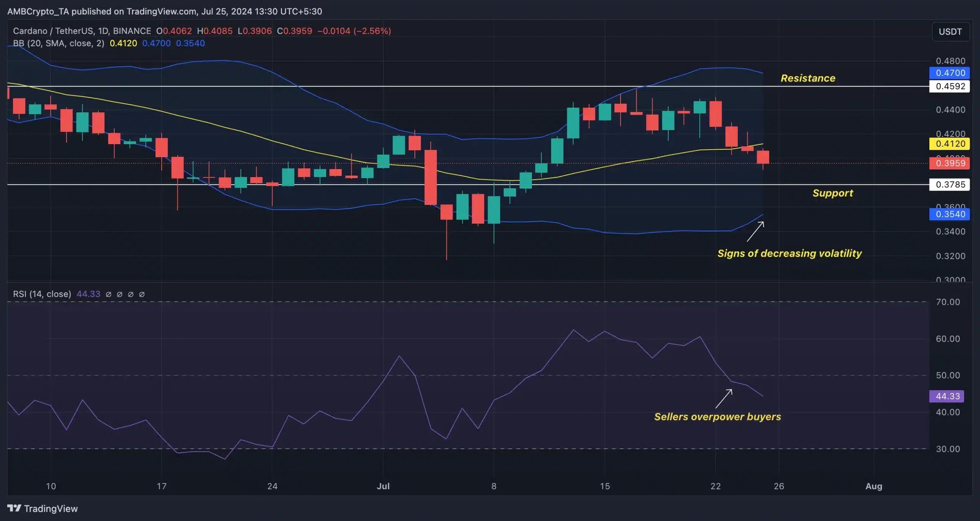
Task: Click the white 0.4592 Resistance price label
Action: (951, 86)
